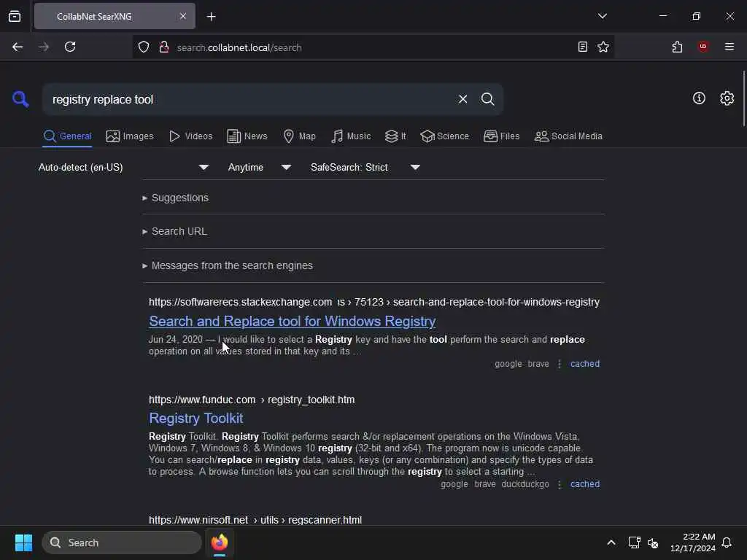Open the network status tray icon
Viewport: 747px width, 560px height.
pos(634,542)
